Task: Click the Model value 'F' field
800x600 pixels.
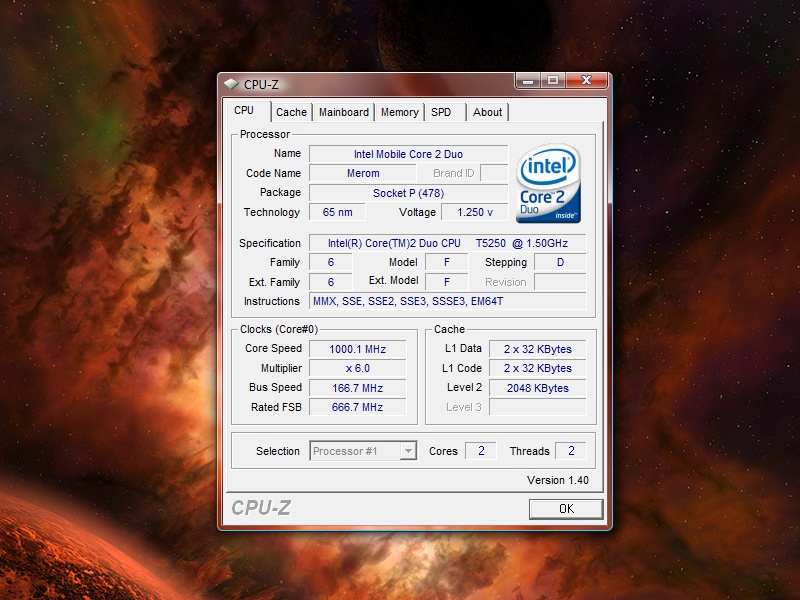Action: (x=446, y=262)
